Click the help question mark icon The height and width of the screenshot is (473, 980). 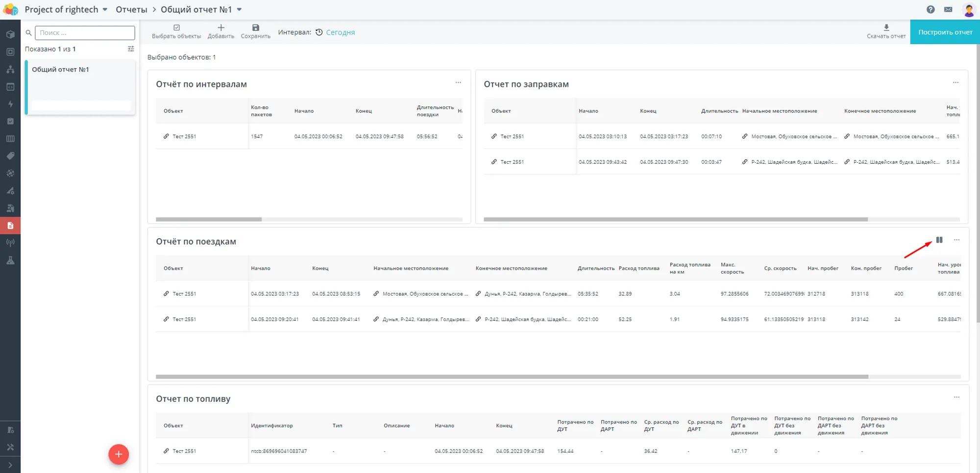pyautogui.click(x=931, y=9)
